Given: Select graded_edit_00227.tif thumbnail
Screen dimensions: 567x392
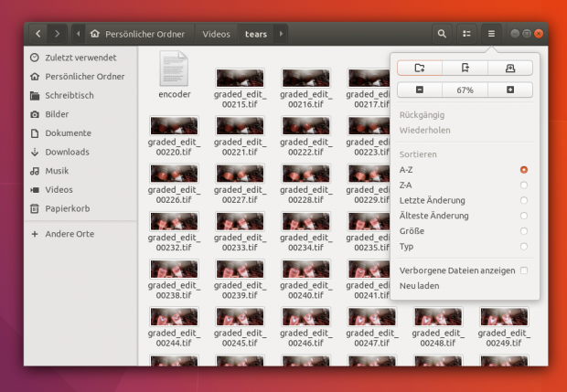Looking at the screenshot, I should [241, 174].
